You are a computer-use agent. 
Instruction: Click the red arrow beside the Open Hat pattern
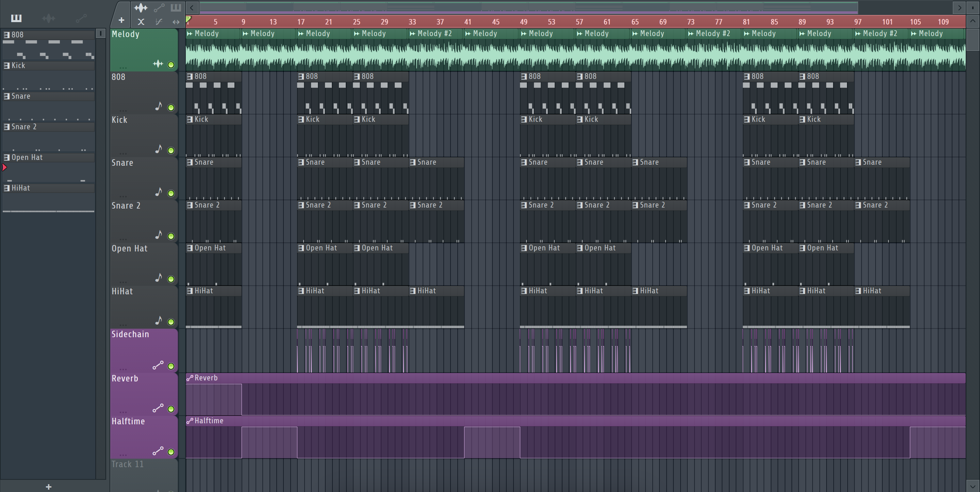point(4,167)
